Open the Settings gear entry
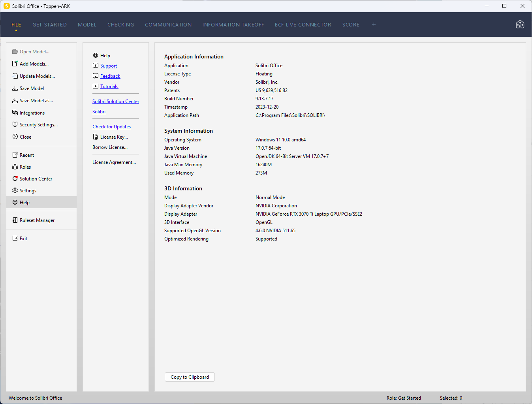Viewport: 532px width, 404px height. (28, 191)
